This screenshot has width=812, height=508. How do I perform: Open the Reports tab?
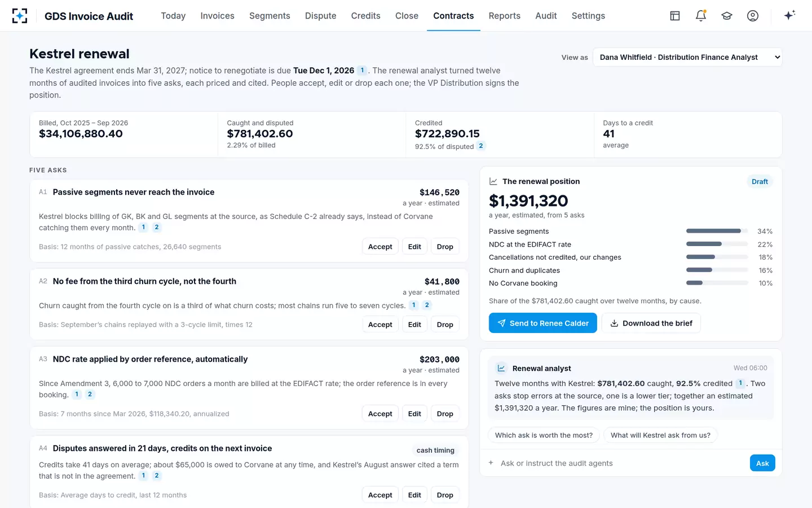pos(504,16)
